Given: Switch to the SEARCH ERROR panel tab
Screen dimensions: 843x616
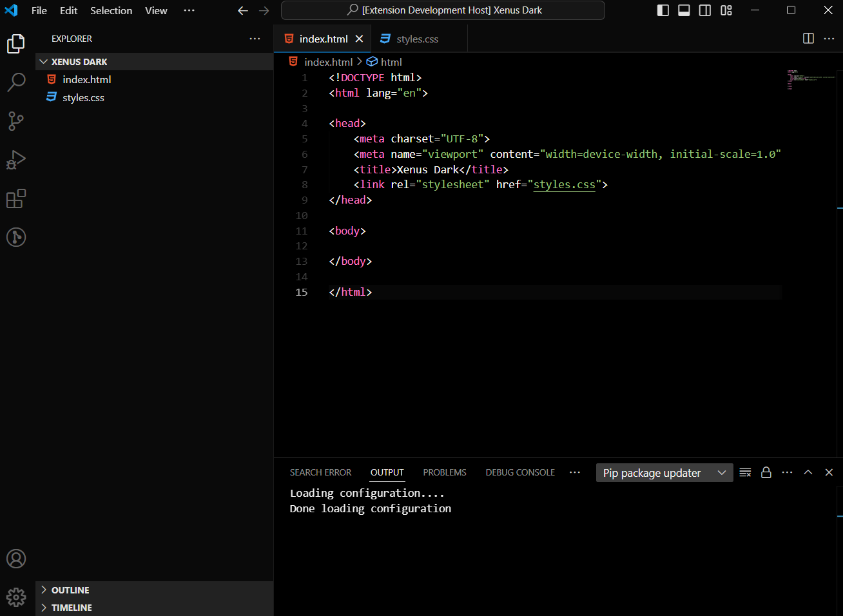Looking at the screenshot, I should [320, 472].
